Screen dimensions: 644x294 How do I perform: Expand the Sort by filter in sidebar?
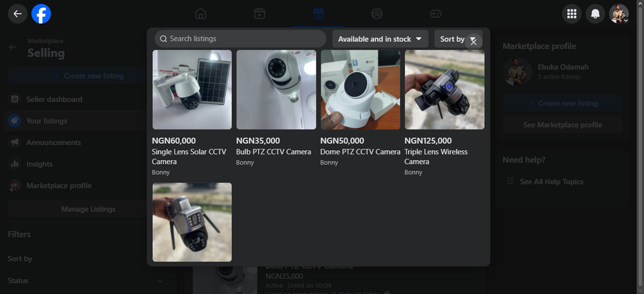click(x=20, y=259)
